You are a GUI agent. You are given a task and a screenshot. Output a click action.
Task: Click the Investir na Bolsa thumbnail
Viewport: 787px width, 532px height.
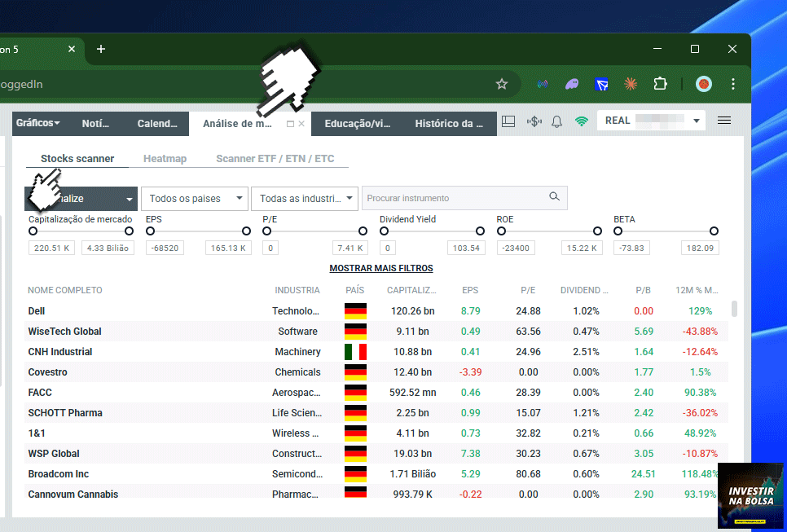[751, 495]
